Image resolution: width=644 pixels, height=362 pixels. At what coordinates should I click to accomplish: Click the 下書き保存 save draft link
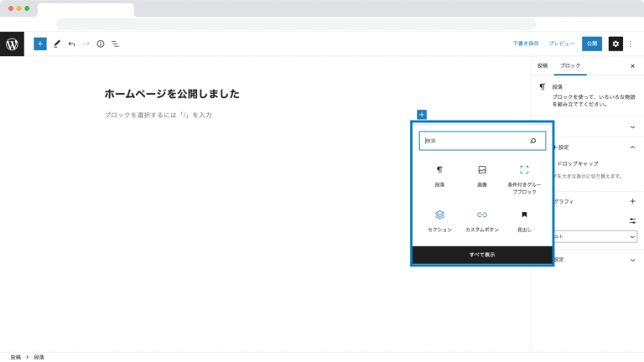click(526, 44)
